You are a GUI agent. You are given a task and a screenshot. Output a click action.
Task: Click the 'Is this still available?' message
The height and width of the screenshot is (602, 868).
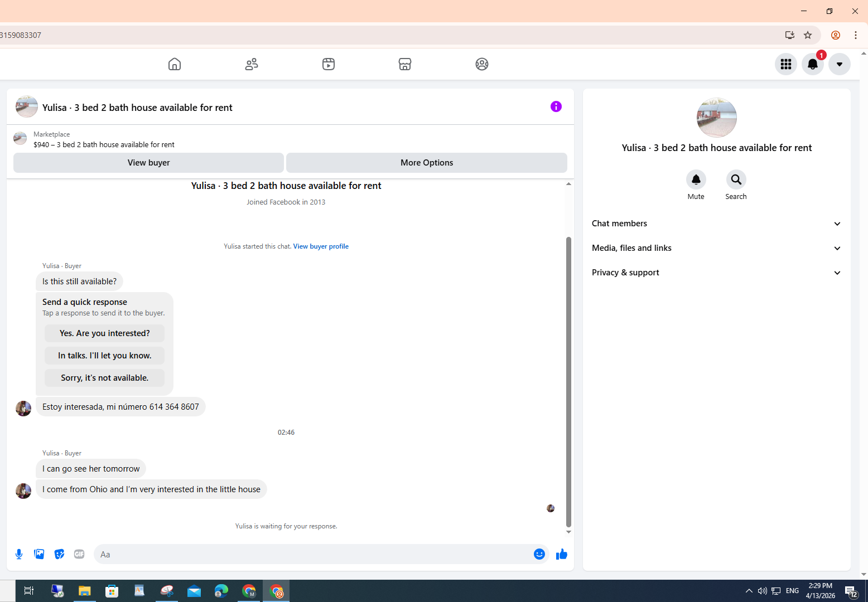[x=79, y=281]
